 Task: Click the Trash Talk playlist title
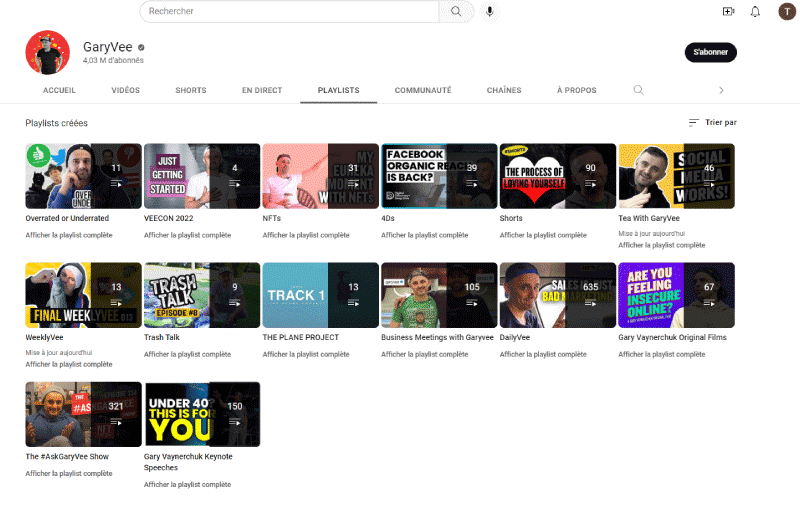(x=162, y=337)
